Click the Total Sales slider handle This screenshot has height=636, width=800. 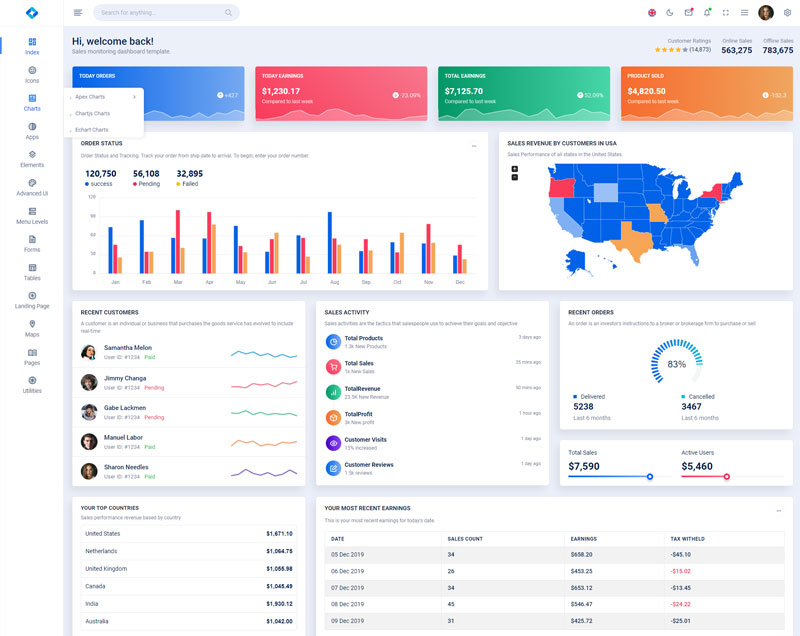pyautogui.click(x=650, y=477)
